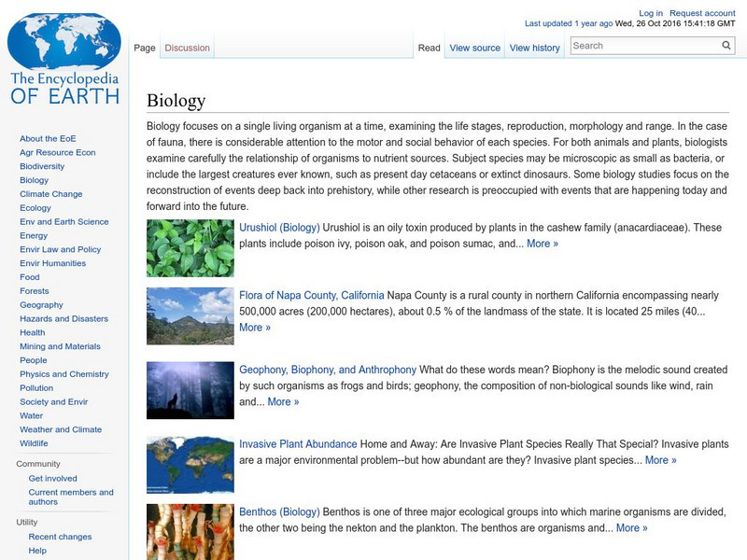Screen dimensions: 747x560
Task: Click the Last updated 1 year ago link
Action: [569, 23]
